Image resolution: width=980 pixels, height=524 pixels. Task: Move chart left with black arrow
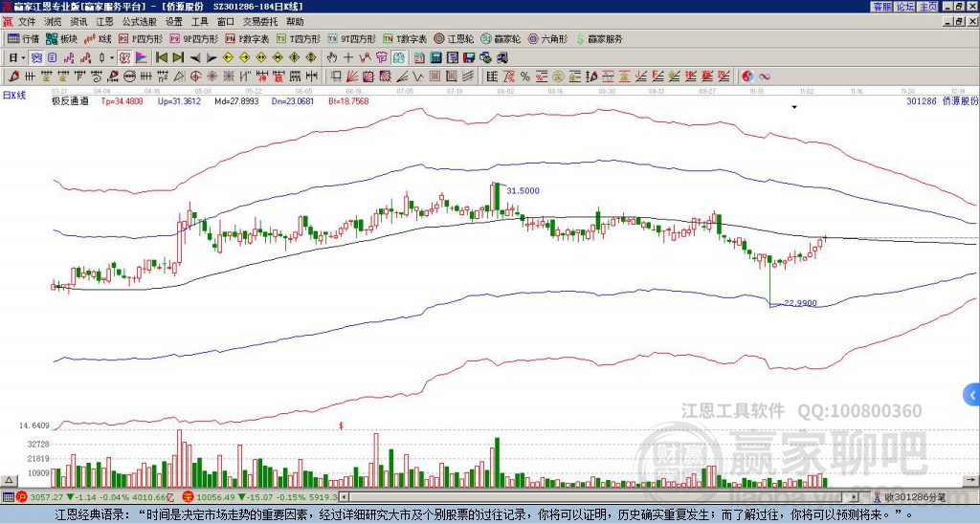[195, 58]
